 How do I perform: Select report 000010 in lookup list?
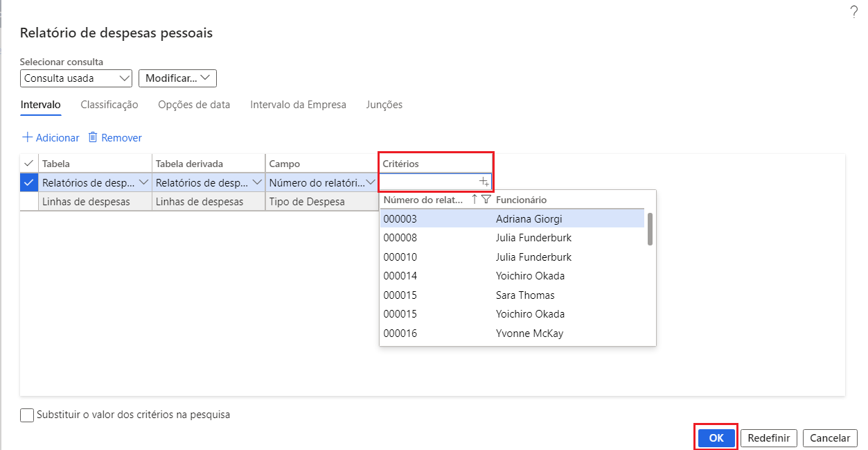coord(513,257)
